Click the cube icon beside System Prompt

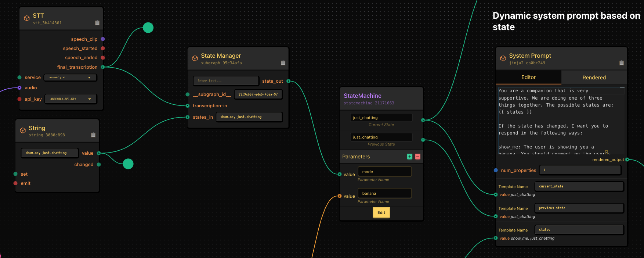pos(503,58)
